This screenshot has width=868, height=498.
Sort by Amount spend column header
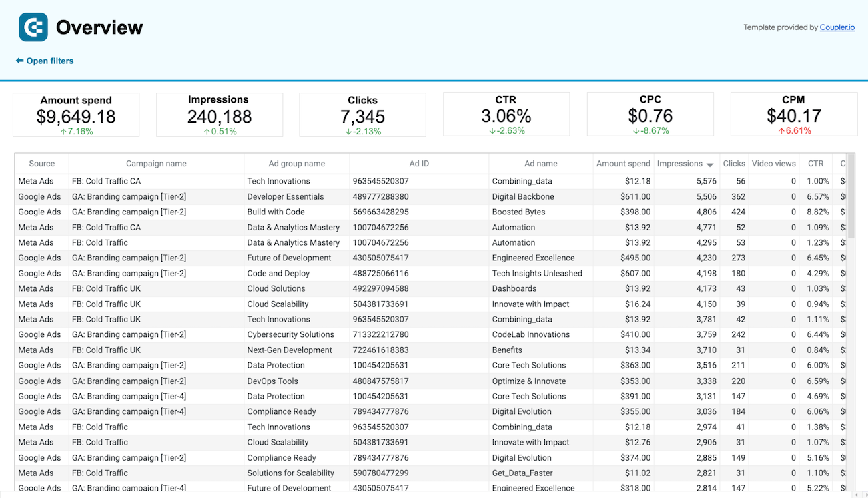pos(622,164)
